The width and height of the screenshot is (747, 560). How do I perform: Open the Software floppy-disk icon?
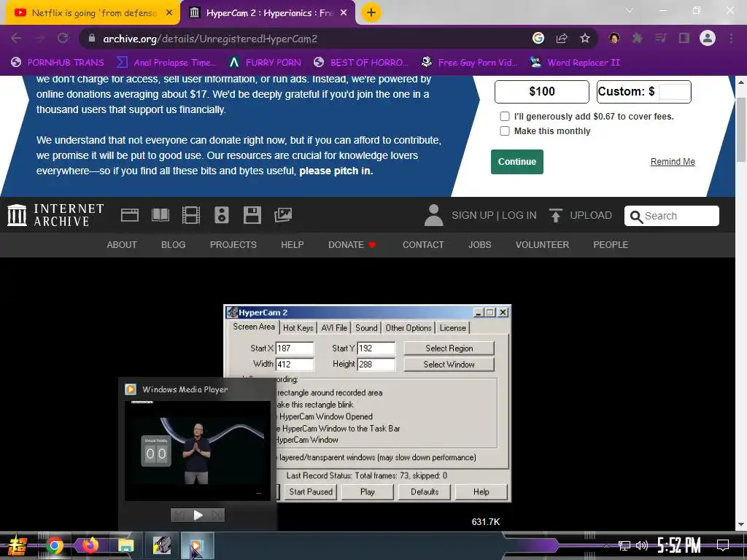point(252,215)
